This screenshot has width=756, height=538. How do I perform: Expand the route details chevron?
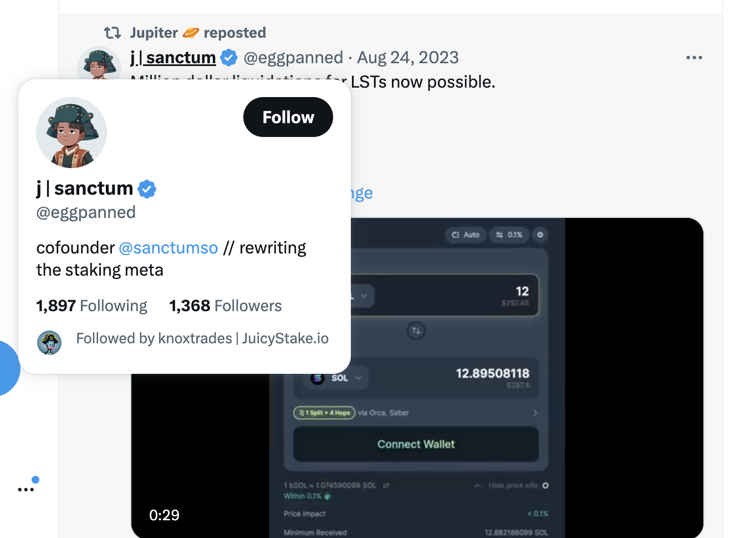point(535,413)
